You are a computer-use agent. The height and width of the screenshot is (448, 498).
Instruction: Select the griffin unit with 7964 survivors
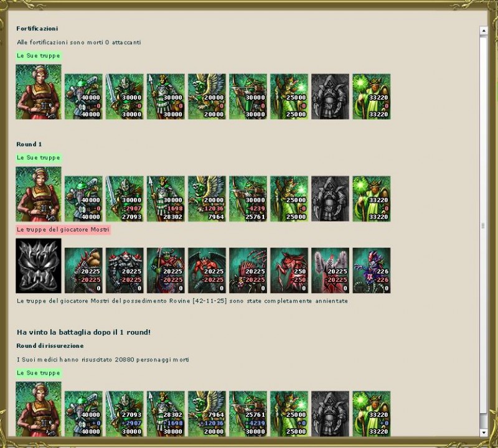point(207,198)
